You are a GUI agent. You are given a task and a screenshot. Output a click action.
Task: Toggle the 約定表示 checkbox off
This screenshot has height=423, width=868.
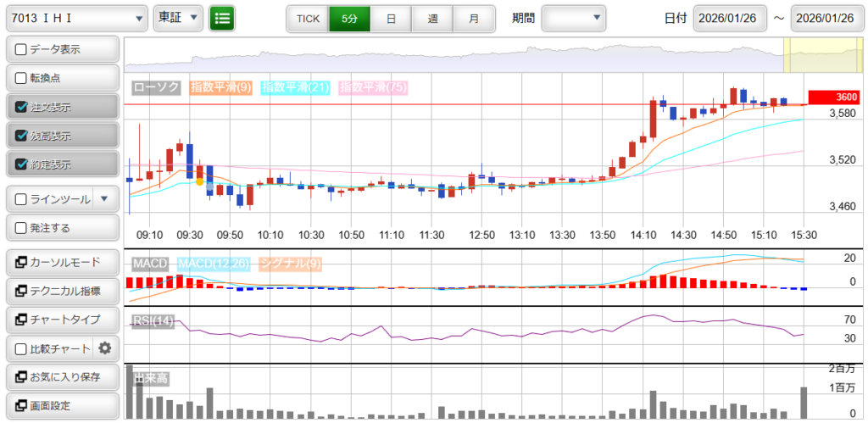[22, 164]
